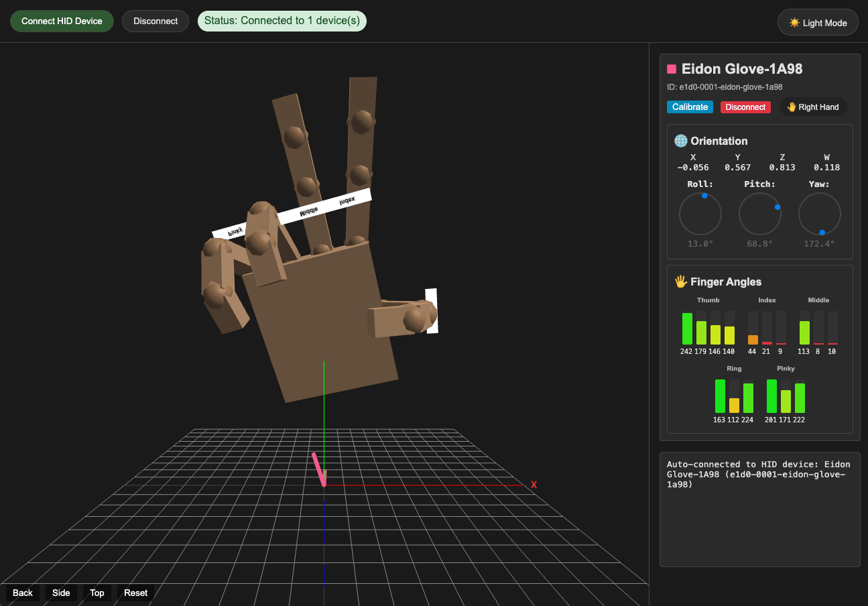Switch to Top camera view
The width and height of the screenshot is (868, 606).
click(97, 593)
